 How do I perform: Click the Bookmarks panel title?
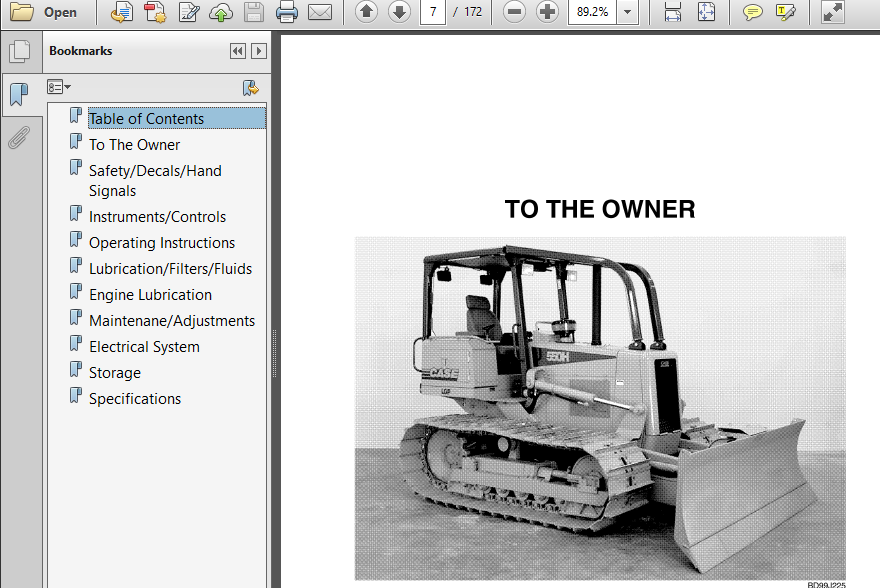coord(80,51)
